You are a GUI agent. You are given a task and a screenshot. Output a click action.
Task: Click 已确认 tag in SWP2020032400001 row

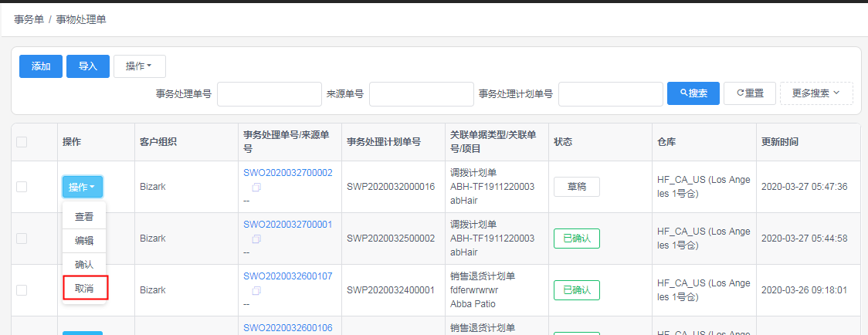(577, 290)
